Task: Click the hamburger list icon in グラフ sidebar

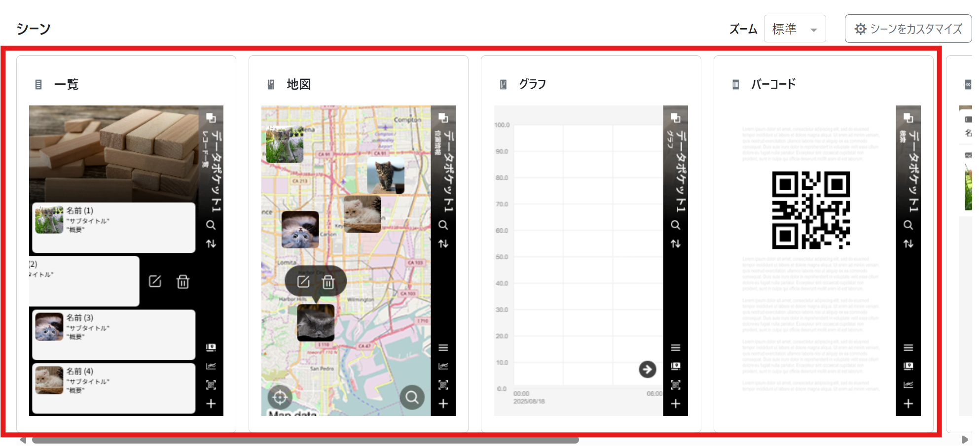Action: pyautogui.click(x=675, y=347)
